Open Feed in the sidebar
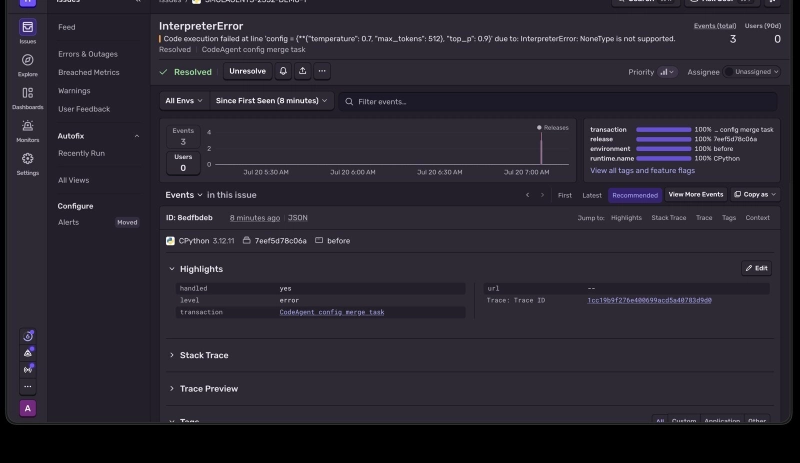 [67, 27]
